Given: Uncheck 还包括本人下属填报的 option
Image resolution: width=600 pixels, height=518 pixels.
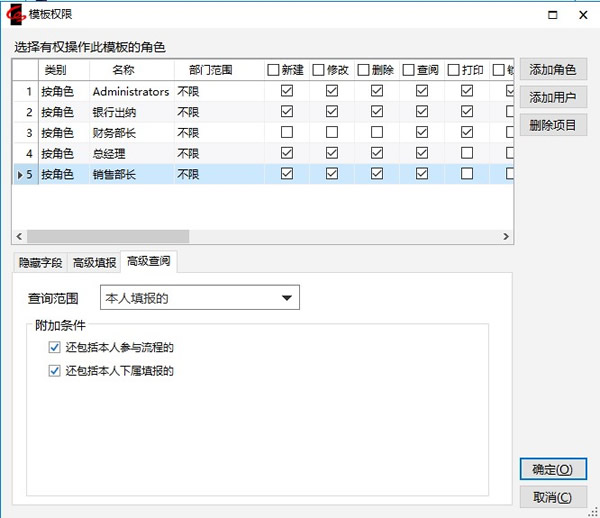Looking at the screenshot, I should click(54, 371).
